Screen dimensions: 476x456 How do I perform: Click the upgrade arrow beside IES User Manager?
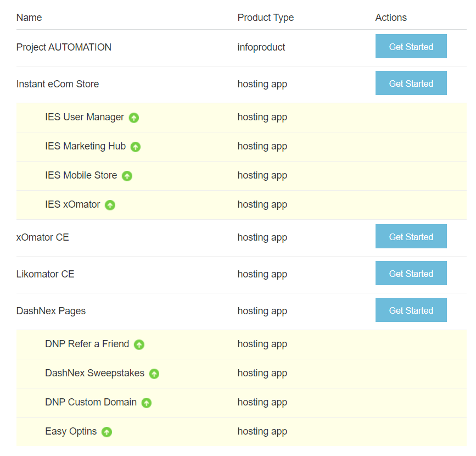[x=134, y=118]
